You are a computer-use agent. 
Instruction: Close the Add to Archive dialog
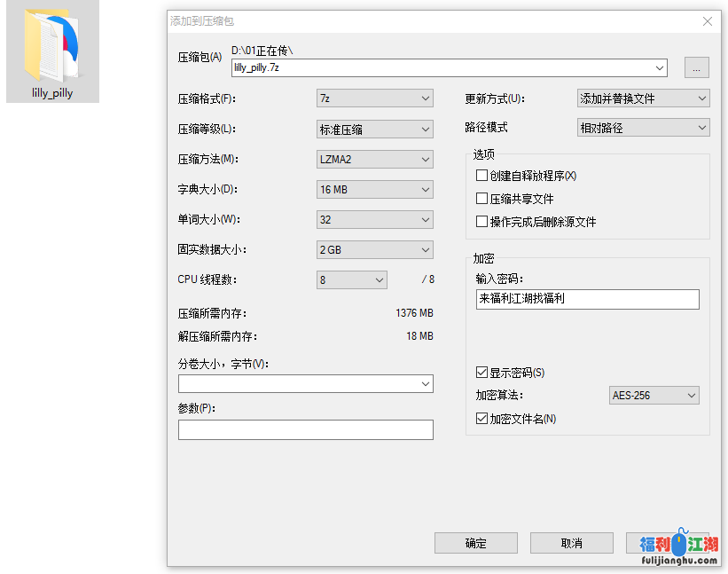pyautogui.click(x=707, y=21)
